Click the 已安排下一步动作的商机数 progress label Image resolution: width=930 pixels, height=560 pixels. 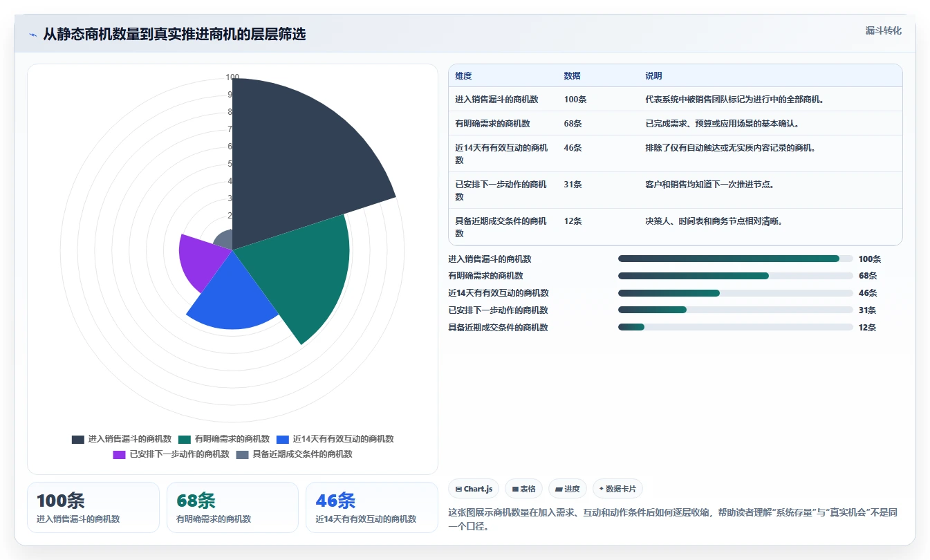click(498, 310)
